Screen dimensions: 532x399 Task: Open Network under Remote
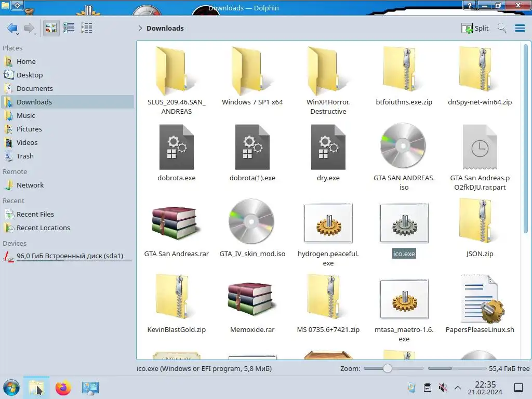(x=67, y=185)
